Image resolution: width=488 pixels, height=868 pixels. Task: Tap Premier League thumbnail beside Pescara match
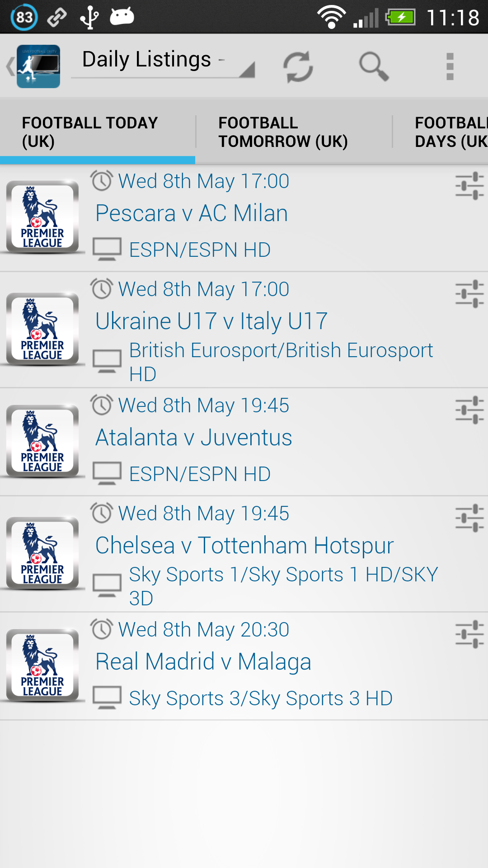(42, 217)
